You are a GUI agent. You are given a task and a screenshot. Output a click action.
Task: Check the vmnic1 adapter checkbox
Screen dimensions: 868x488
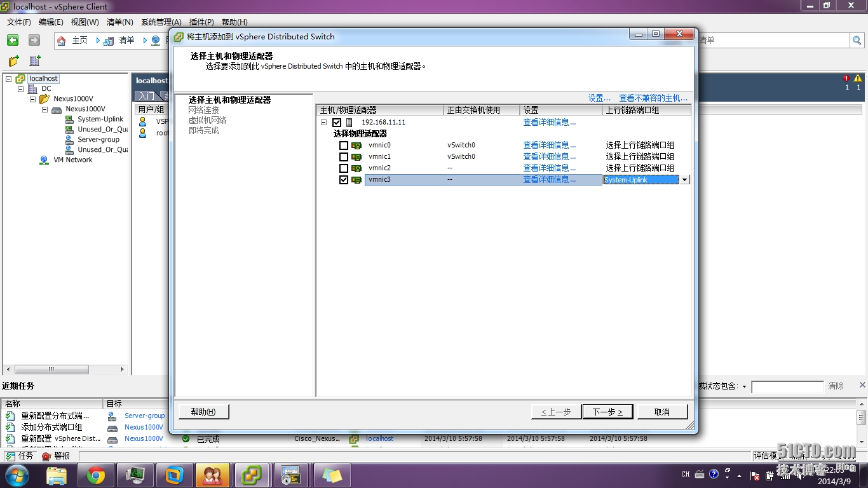[x=344, y=157]
